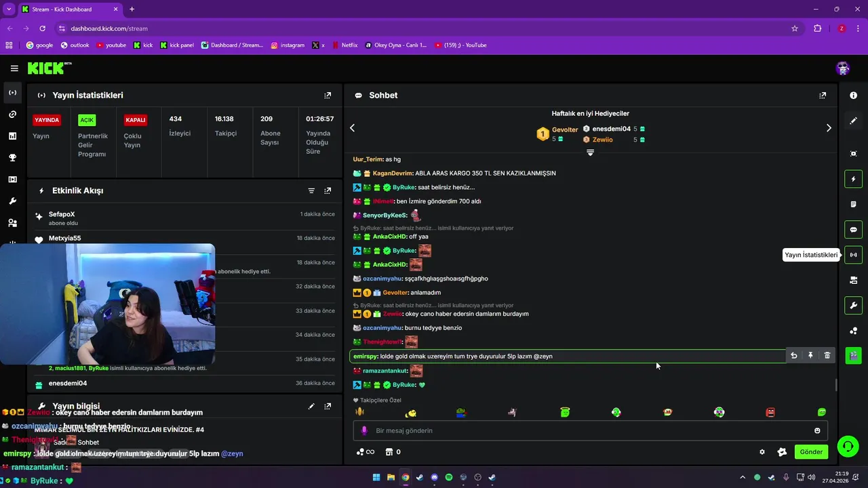Open the Stream icon in left sidebar
The height and width of the screenshot is (488, 868).
point(12,93)
